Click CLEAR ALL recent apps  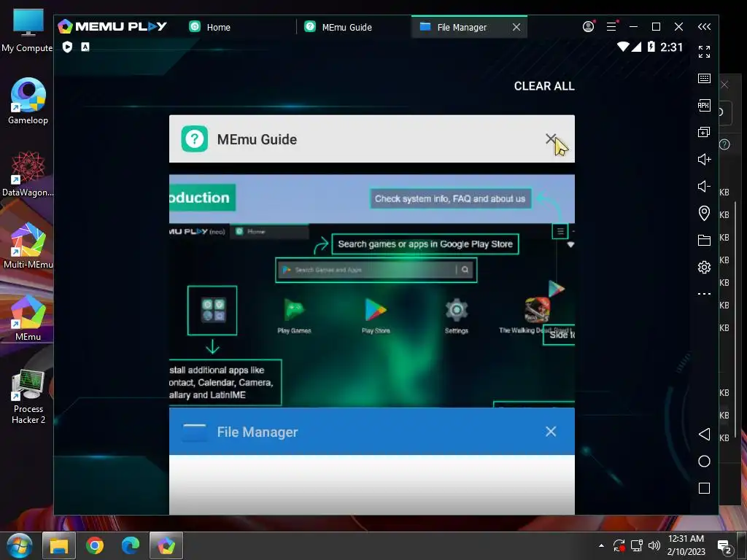[x=544, y=86]
